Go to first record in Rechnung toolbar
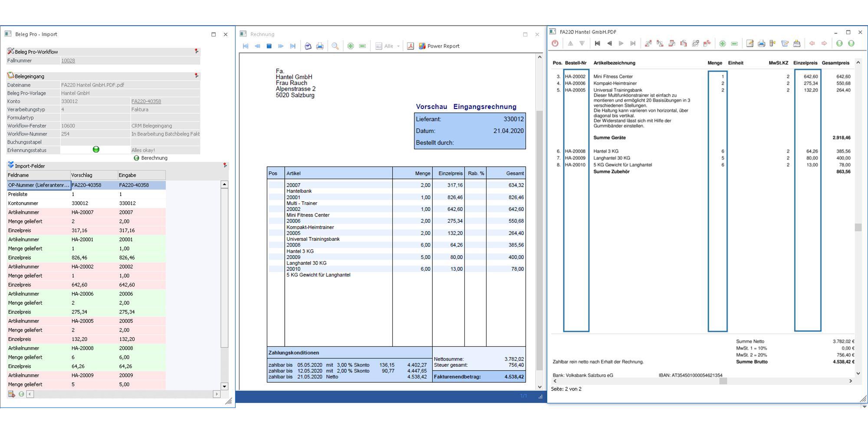868x434 pixels. tap(246, 46)
